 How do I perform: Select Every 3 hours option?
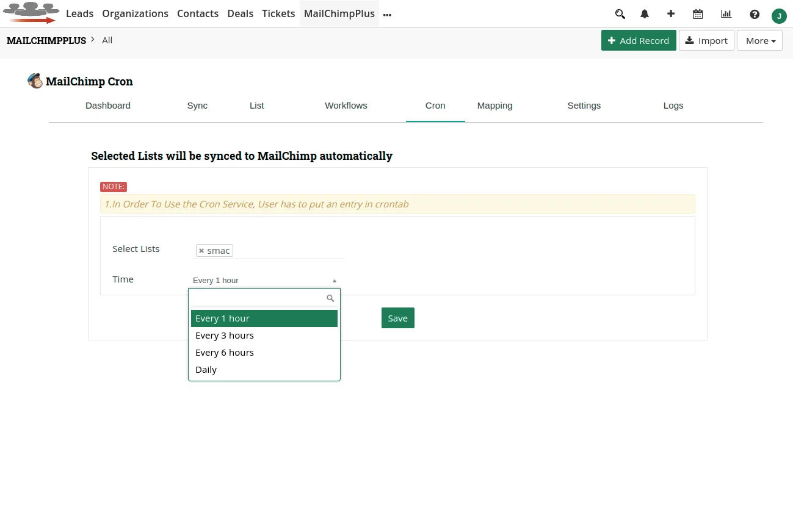point(225,335)
